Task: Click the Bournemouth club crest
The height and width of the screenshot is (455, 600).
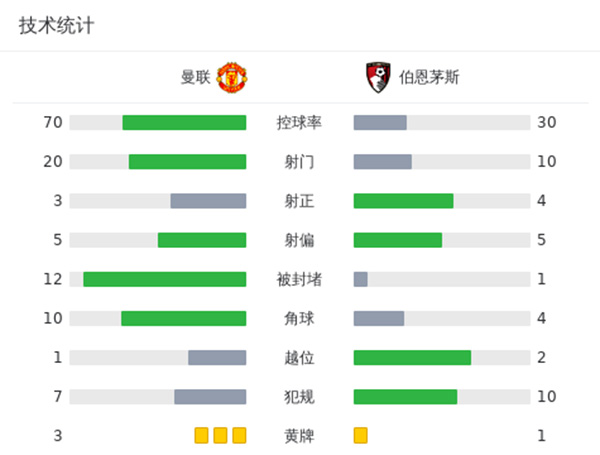Action: (373, 76)
